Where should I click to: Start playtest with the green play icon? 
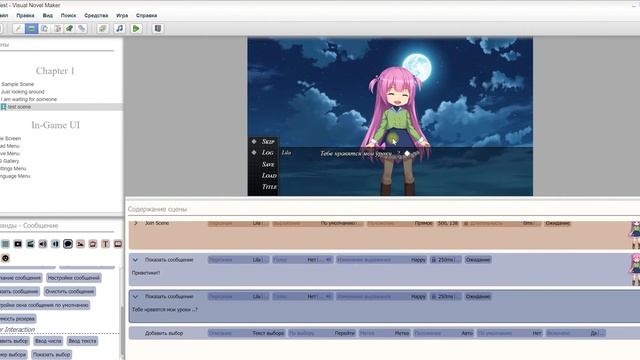click(x=136, y=29)
